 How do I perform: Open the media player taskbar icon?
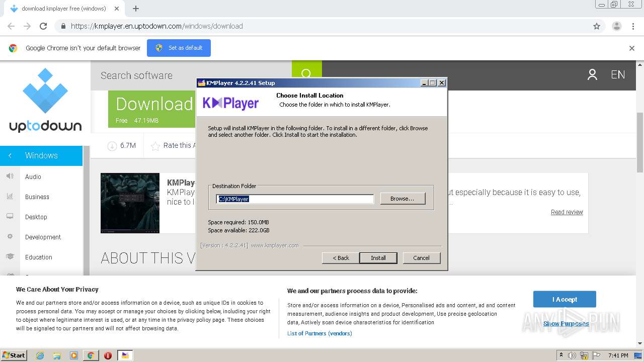[x=74, y=355]
